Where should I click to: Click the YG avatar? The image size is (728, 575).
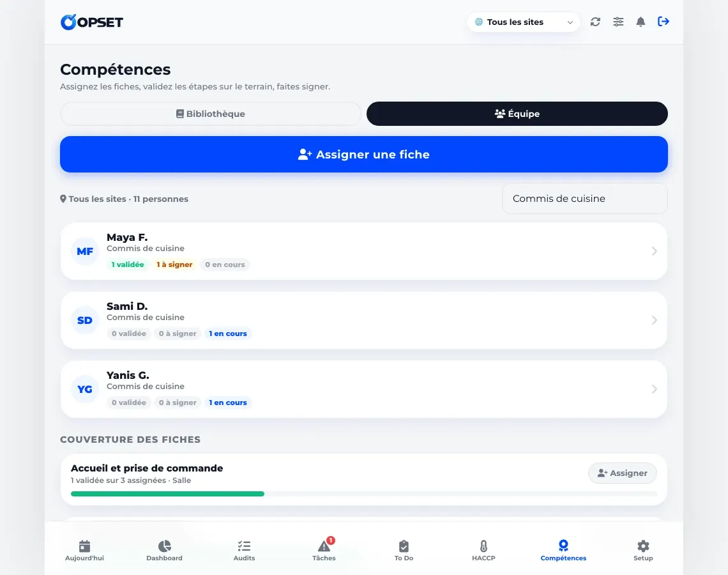tap(85, 389)
